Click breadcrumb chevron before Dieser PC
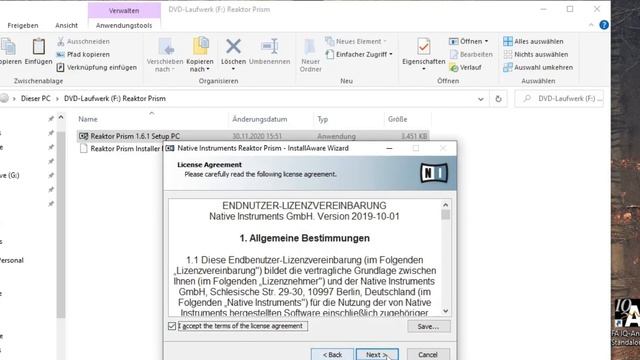 [x=14, y=99]
